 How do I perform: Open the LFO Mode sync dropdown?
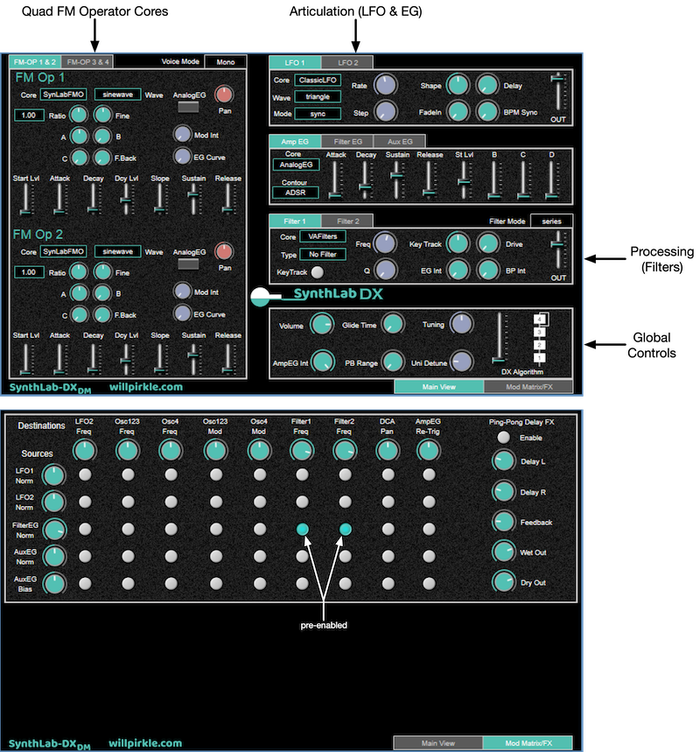tap(318, 114)
